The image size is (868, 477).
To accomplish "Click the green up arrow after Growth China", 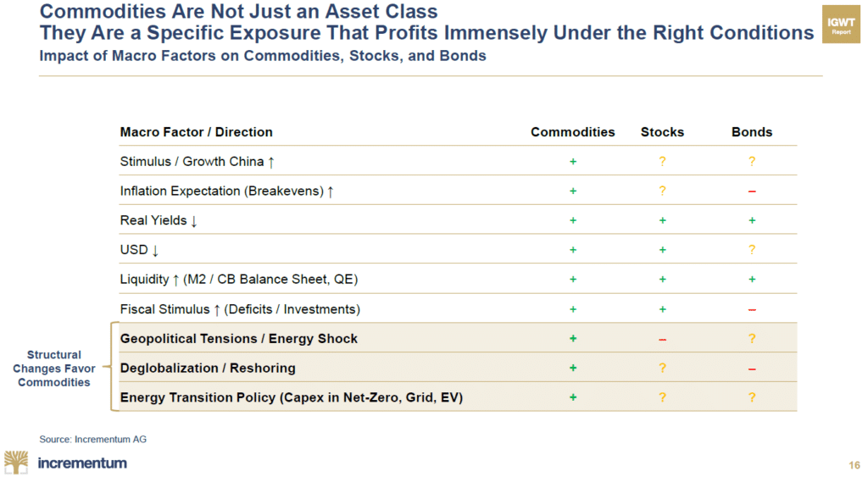I will point(270,161).
